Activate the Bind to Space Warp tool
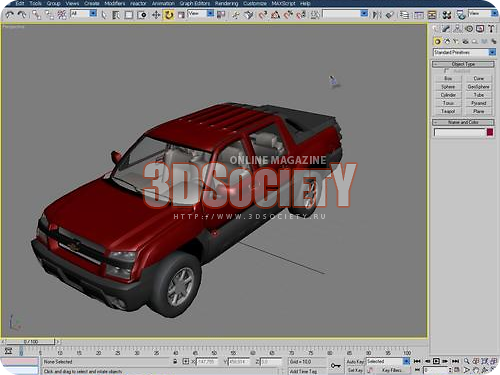 (x=62, y=15)
